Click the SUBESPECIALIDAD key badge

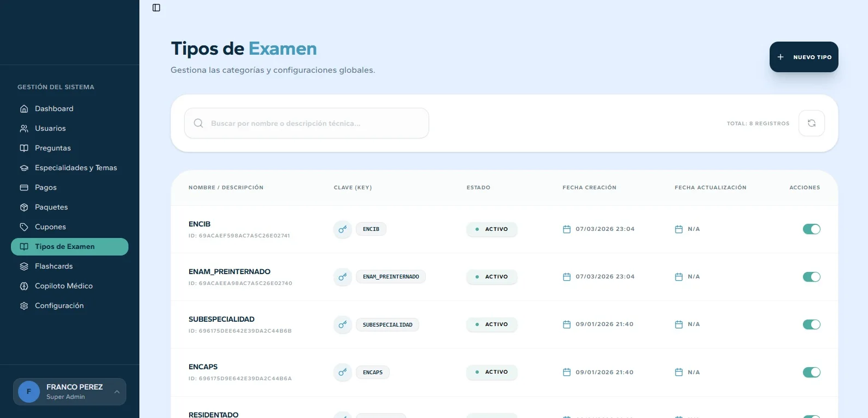[388, 324]
